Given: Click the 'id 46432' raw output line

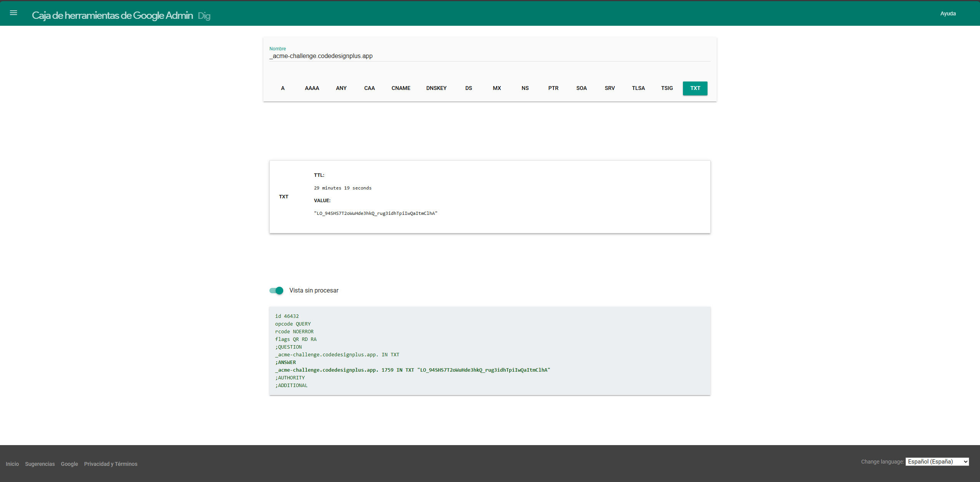Looking at the screenshot, I should (287, 316).
